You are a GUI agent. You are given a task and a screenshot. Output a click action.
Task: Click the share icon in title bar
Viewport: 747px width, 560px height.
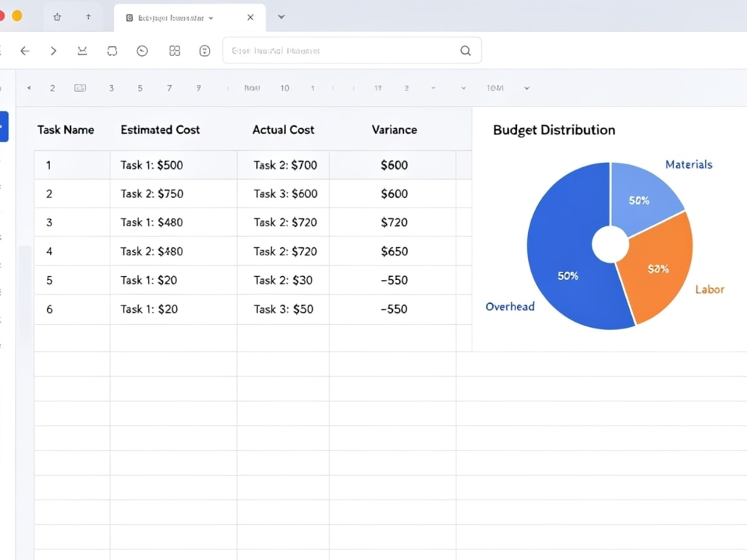tap(58, 17)
